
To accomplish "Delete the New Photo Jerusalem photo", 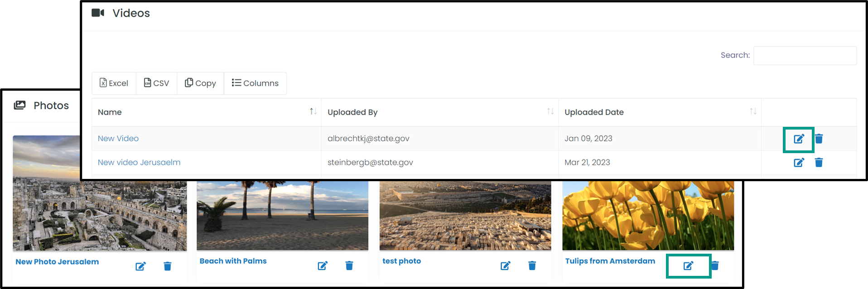I will click(x=167, y=266).
